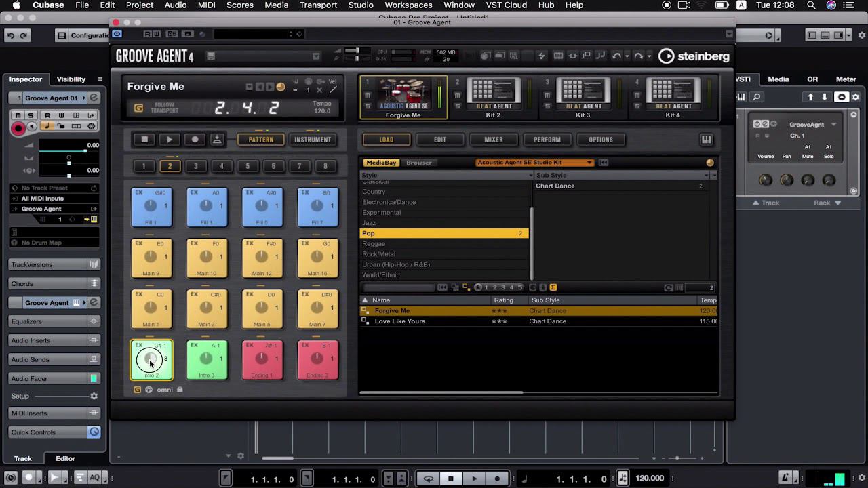Select the Main 10 pattern pad

point(206,258)
